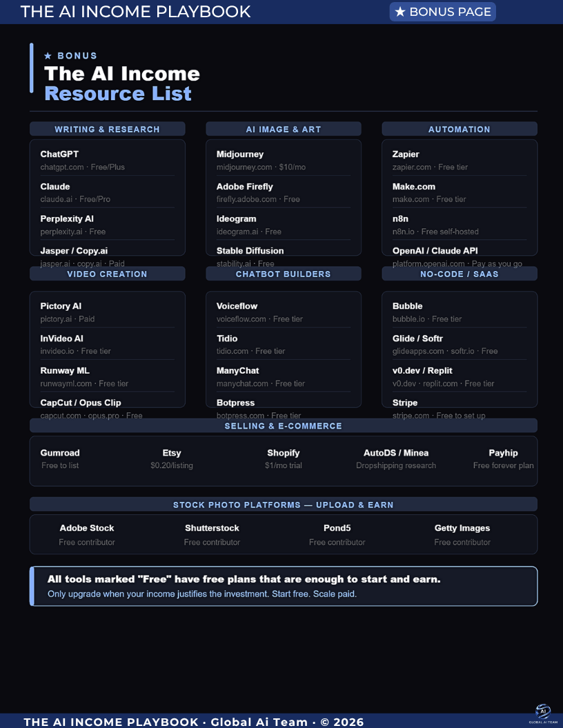The image size is (563, 728).
Task: Select the AI IMAGE & ART header
Action: tap(284, 129)
